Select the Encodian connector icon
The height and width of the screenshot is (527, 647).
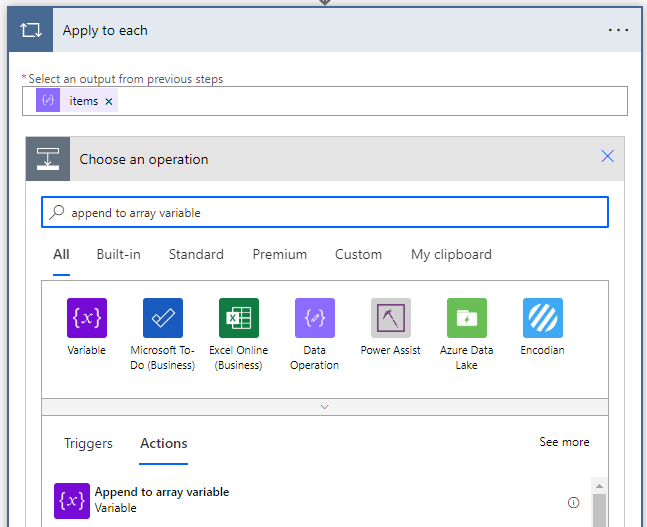[x=542, y=318]
